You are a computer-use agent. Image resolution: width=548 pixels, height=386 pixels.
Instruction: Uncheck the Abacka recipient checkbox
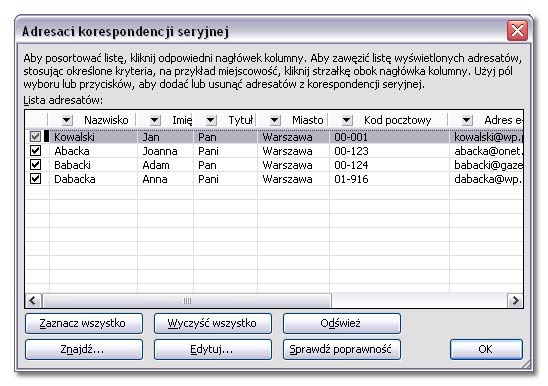click(35, 151)
